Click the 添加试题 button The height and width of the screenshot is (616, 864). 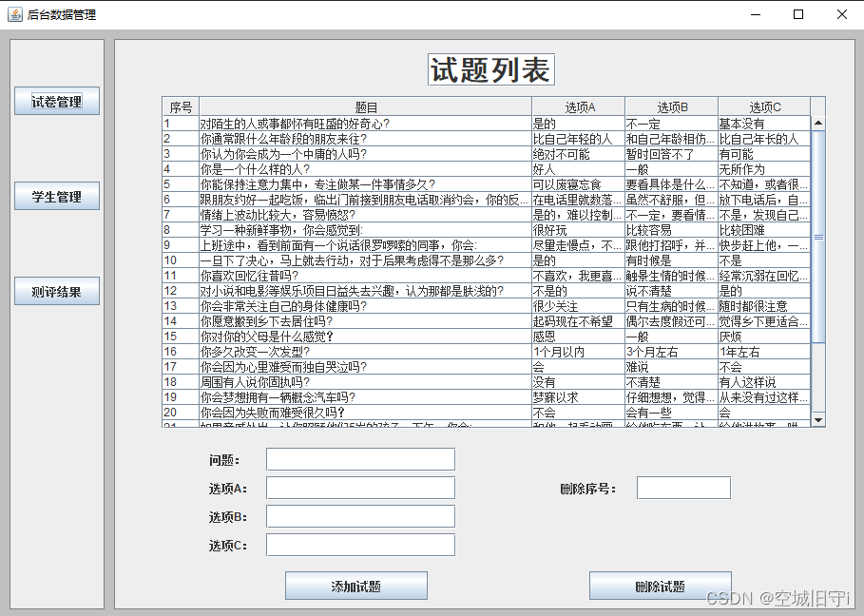coord(355,585)
